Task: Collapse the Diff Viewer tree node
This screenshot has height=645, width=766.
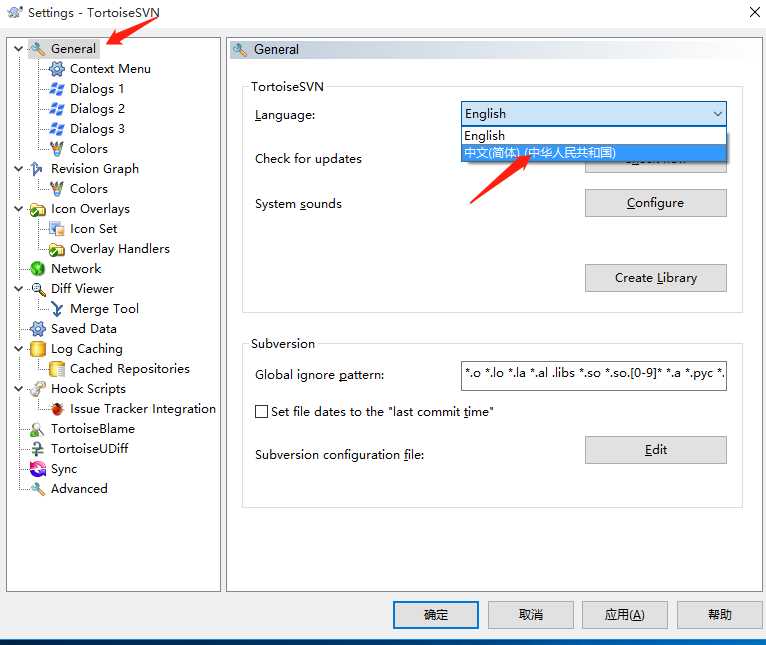Action: tap(19, 289)
